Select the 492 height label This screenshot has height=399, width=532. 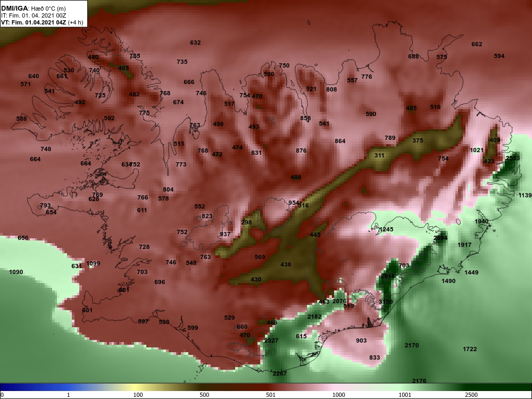tap(80, 102)
